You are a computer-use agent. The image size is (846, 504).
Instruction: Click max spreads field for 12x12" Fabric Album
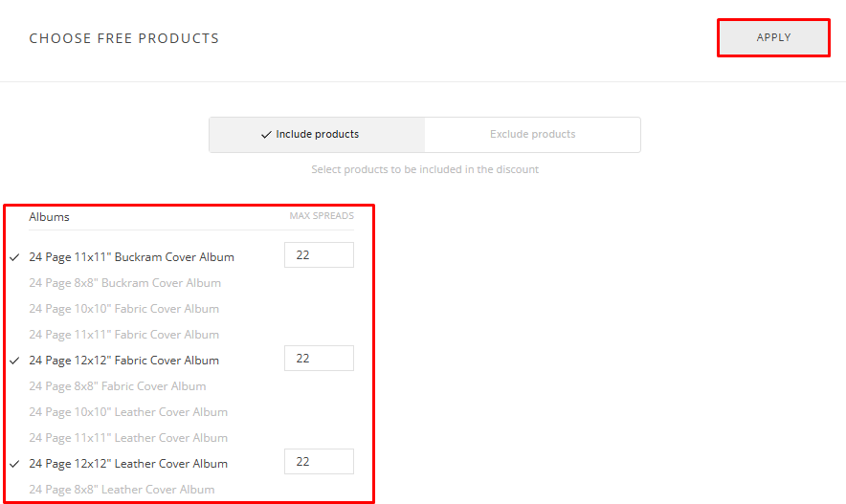coord(319,359)
